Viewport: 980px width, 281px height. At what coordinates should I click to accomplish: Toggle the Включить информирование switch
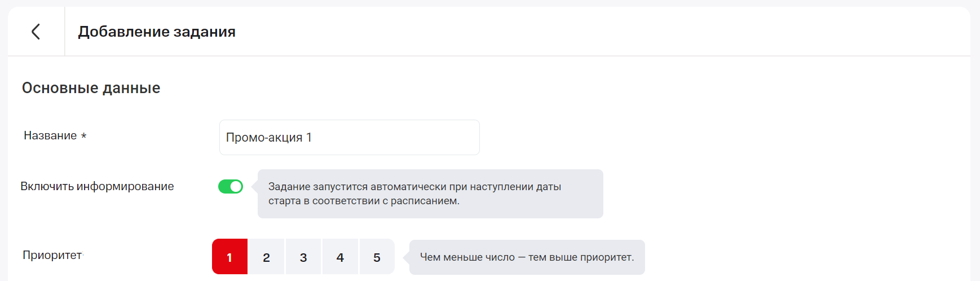231,186
